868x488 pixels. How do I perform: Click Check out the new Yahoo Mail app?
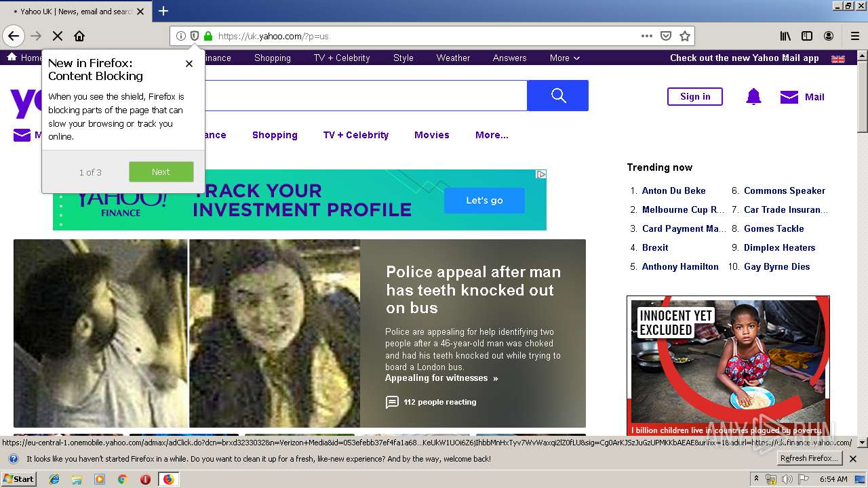coord(745,58)
